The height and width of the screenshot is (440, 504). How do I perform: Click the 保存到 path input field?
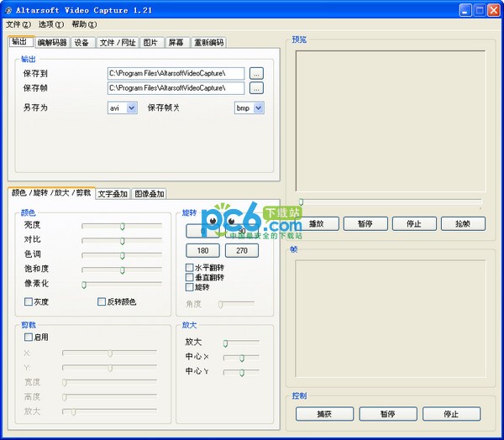[x=176, y=74]
